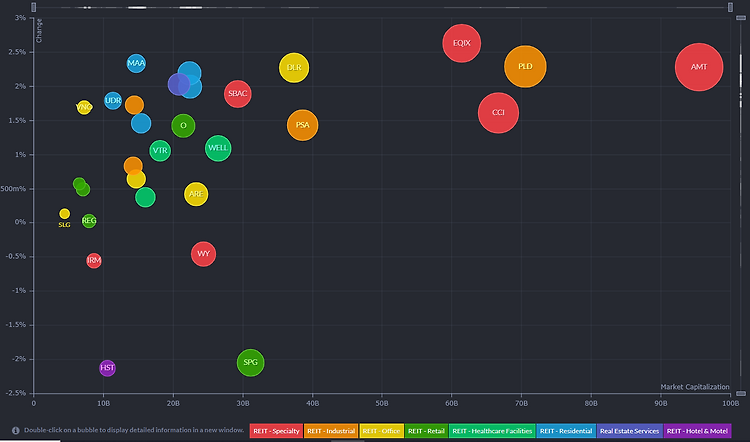
Task: Select the PSA bubble
Action: (302, 125)
